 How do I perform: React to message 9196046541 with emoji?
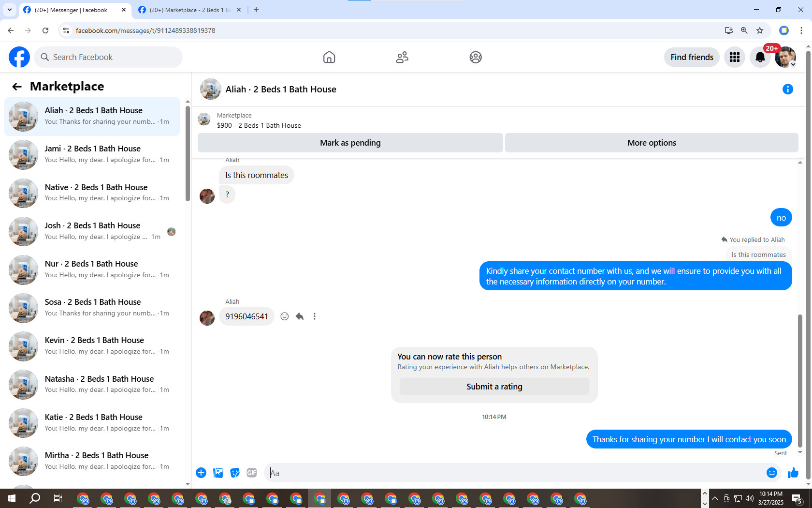click(285, 316)
